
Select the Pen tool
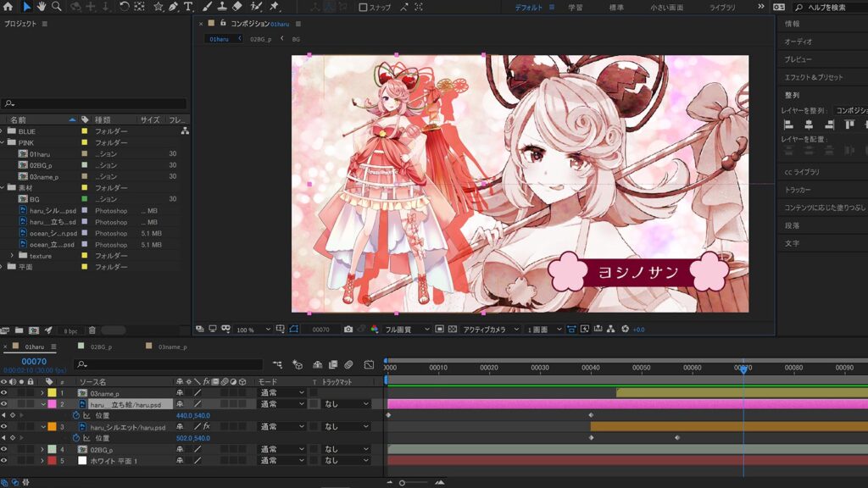pyautogui.click(x=173, y=7)
